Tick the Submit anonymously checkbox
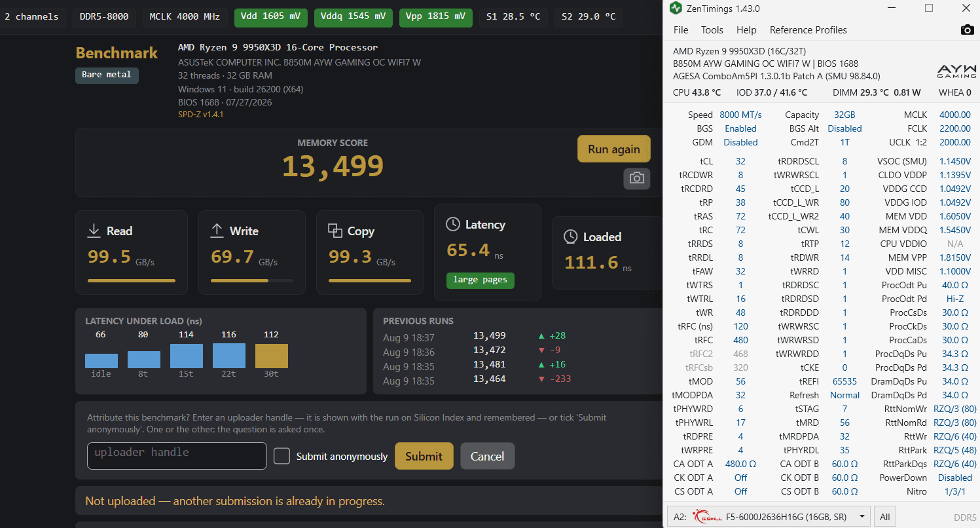The image size is (980, 528). click(x=281, y=456)
